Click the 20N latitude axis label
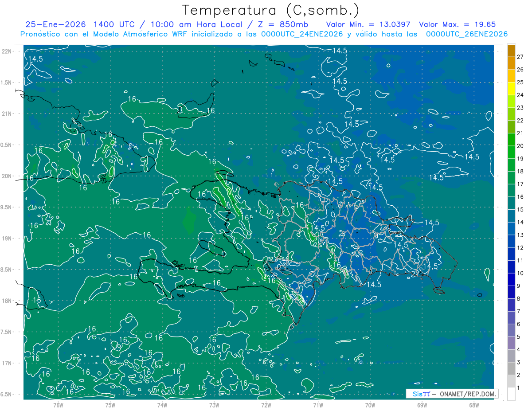The width and height of the screenshot is (532, 411). point(7,176)
